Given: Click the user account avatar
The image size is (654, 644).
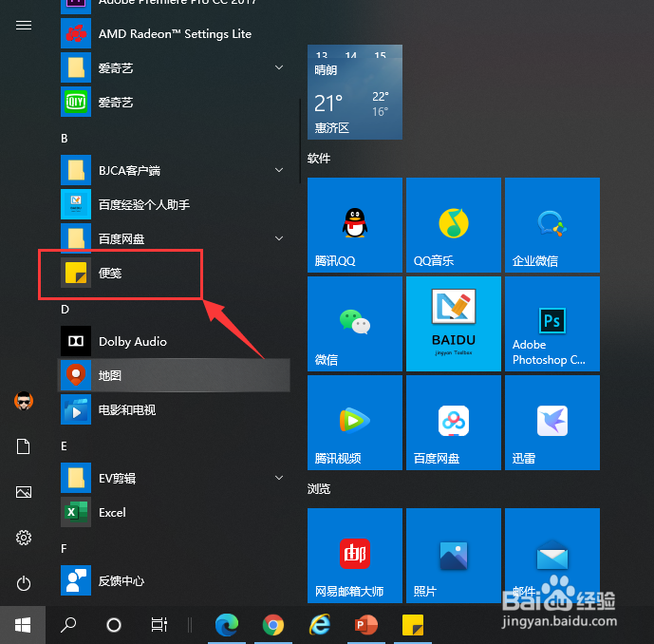Looking at the screenshot, I should tap(24, 401).
